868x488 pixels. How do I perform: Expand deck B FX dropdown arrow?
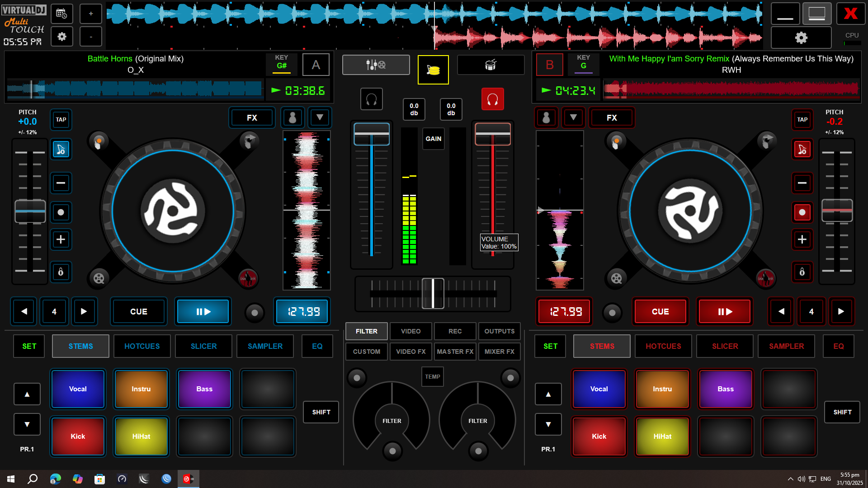[573, 117]
